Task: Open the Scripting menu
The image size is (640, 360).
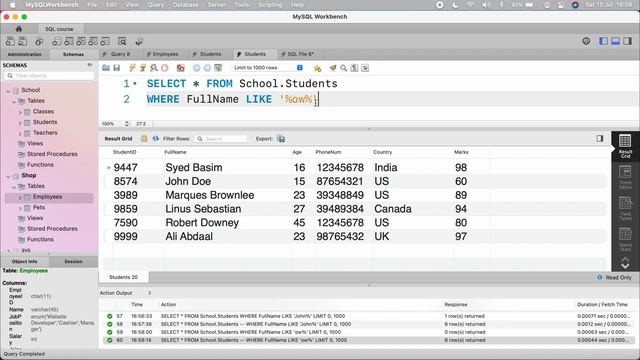Action: click(270, 5)
